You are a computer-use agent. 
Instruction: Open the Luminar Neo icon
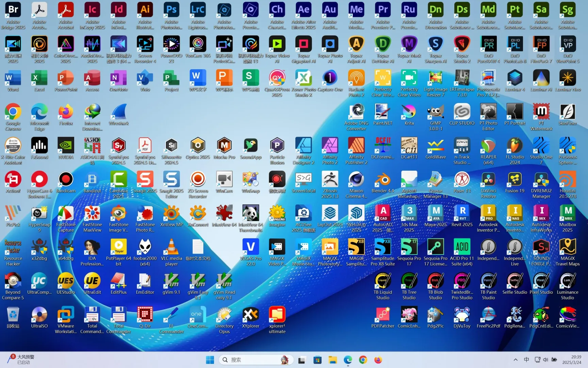click(x=568, y=81)
